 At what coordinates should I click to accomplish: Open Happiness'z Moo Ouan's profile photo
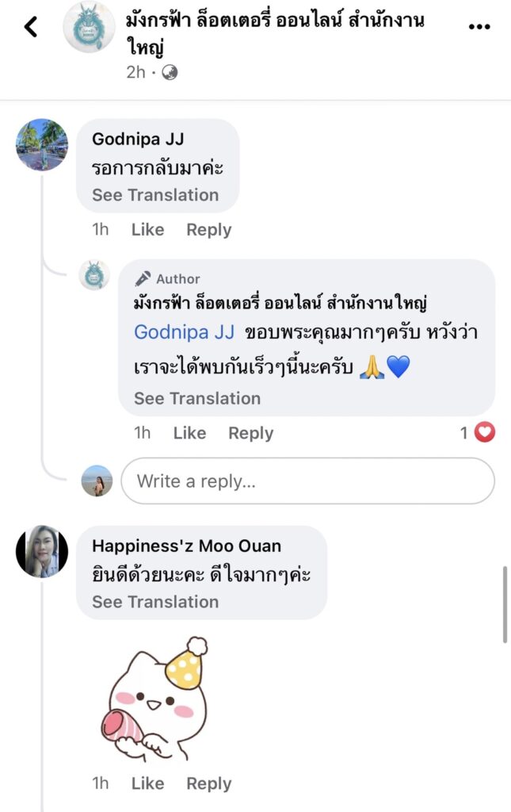tap(42, 551)
